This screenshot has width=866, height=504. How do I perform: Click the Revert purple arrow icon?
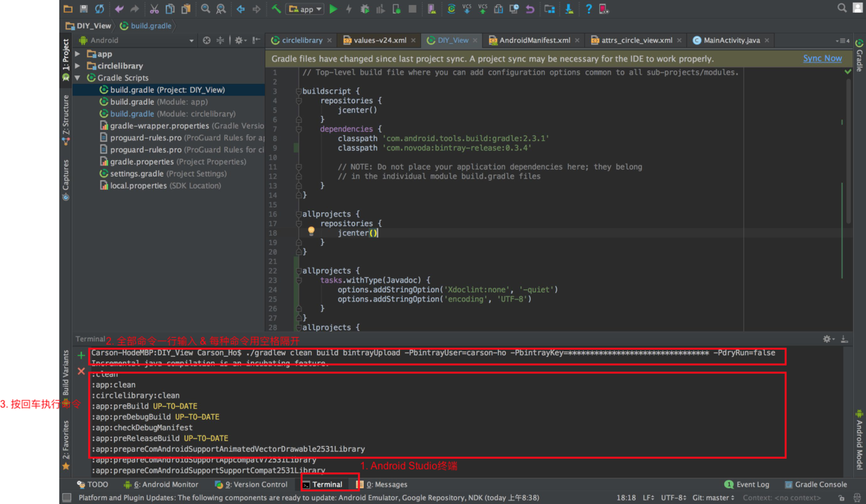[x=530, y=9]
